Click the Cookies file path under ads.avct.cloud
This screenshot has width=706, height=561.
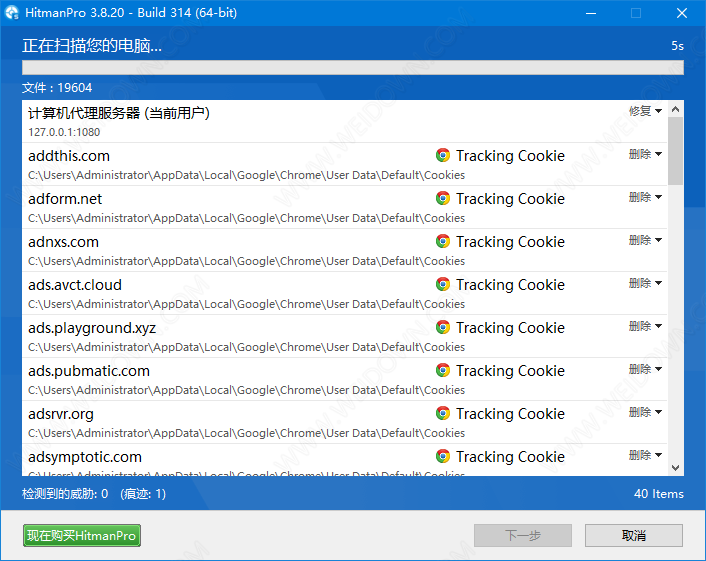246,304
